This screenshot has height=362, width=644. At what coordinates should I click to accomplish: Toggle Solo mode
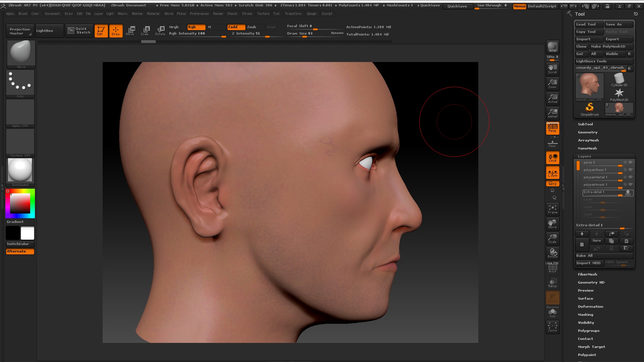tap(552, 312)
